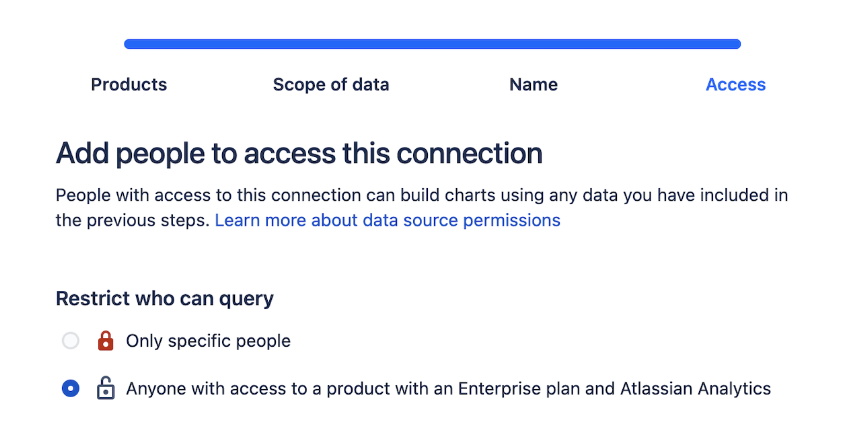Open the Access step label

point(736,84)
